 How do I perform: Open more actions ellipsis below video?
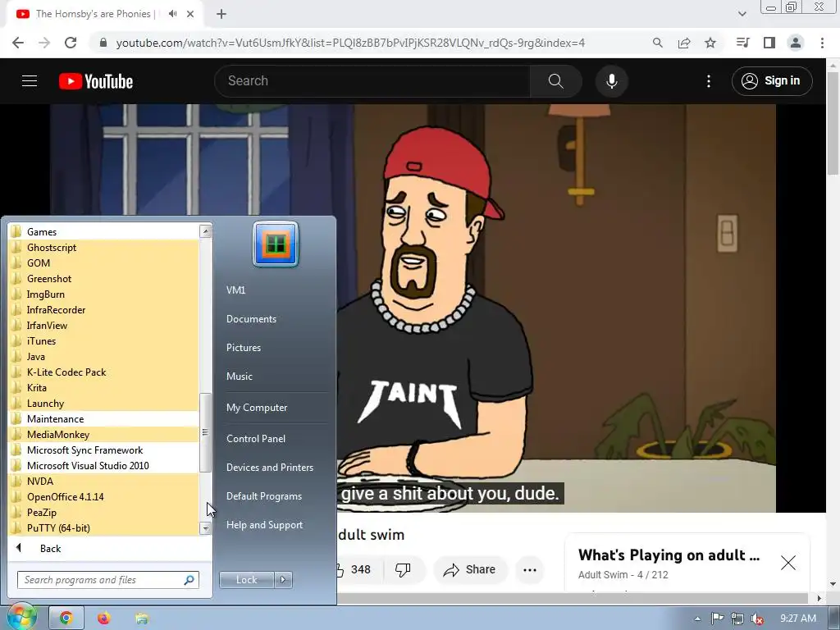point(530,569)
